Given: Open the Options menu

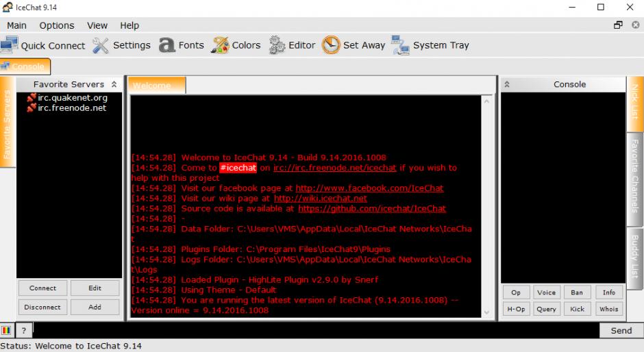Looking at the screenshot, I should tap(57, 25).
